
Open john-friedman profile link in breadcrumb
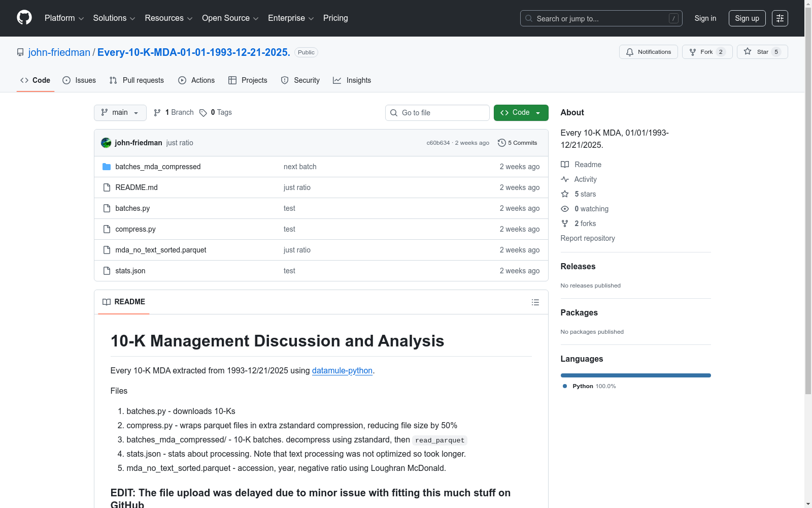click(59, 52)
